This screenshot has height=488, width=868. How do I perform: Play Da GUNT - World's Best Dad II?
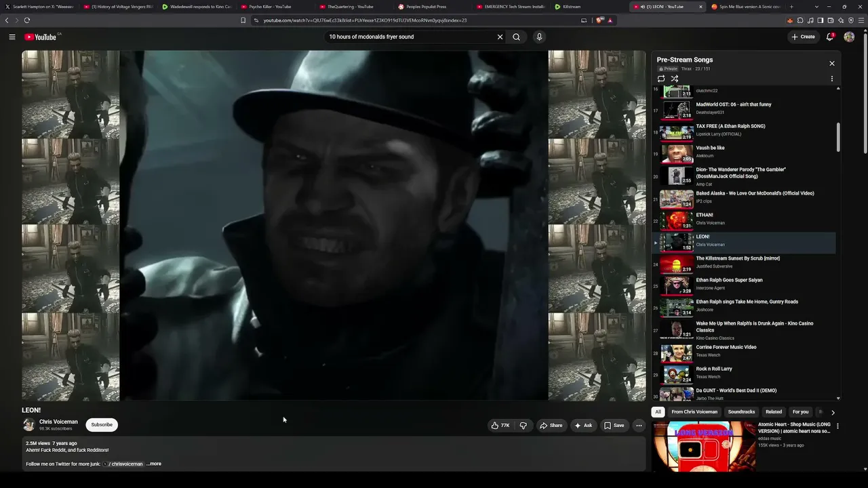point(745,393)
